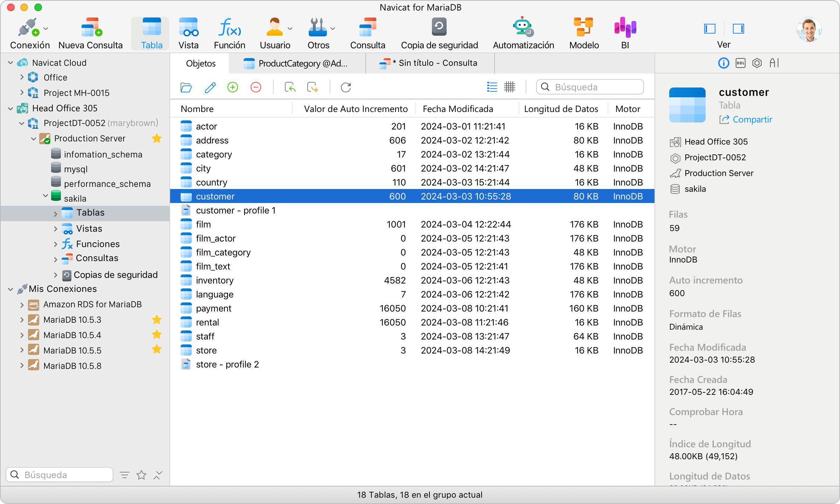Click the import wizard icon
This screenshot has width=840, height=504.
(x=290, y=87)
